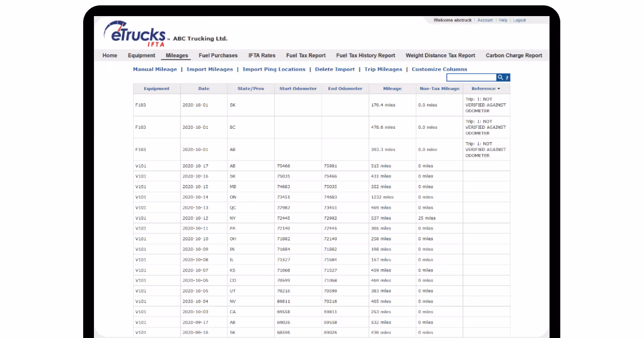Click the search magnifier icon
Viewport: 644px width, 338px height.
point(500,78)
